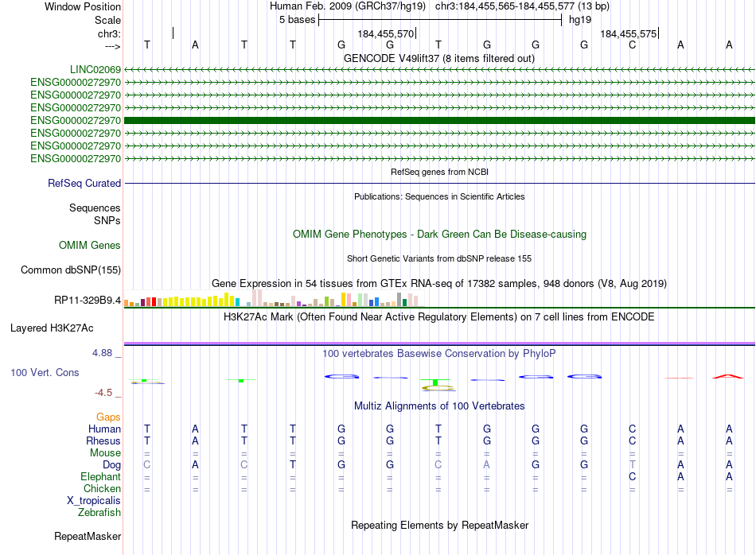Click the hg19 label beside the scale bar

coord(580,20)
